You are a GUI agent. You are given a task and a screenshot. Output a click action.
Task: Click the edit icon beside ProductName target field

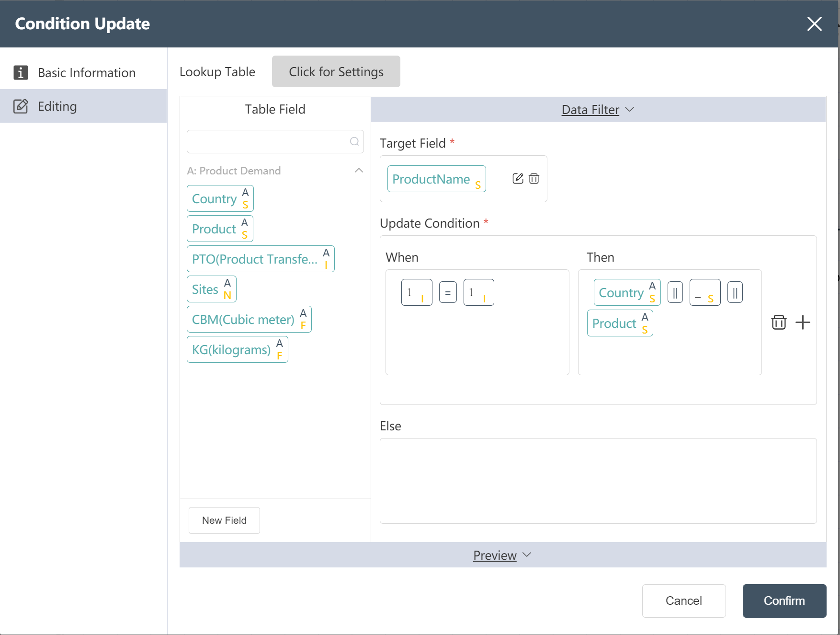coord(518,179)
